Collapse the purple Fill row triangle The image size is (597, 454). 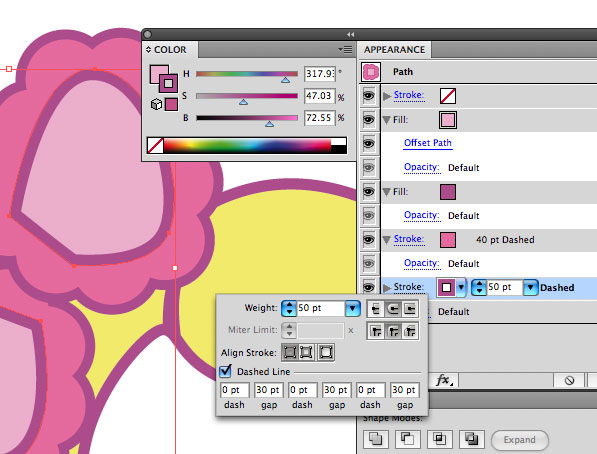386,192
